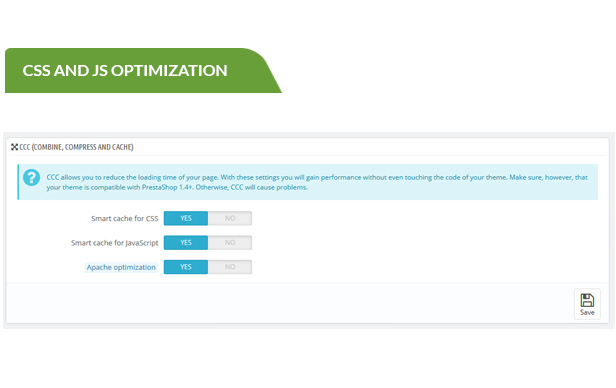Screen dimensions: 616x388
Task: Click 'Otherwise, CCC will cause problems' text
Action: (251, 187)
